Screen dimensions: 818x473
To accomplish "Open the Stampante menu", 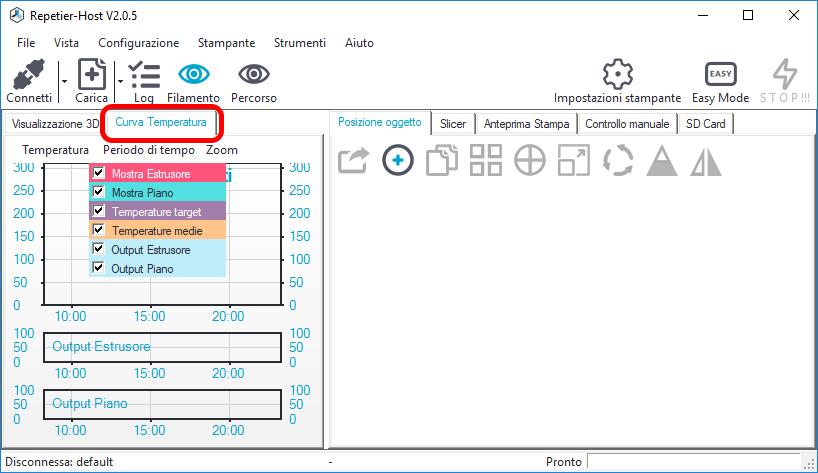I will coord(226,43).
